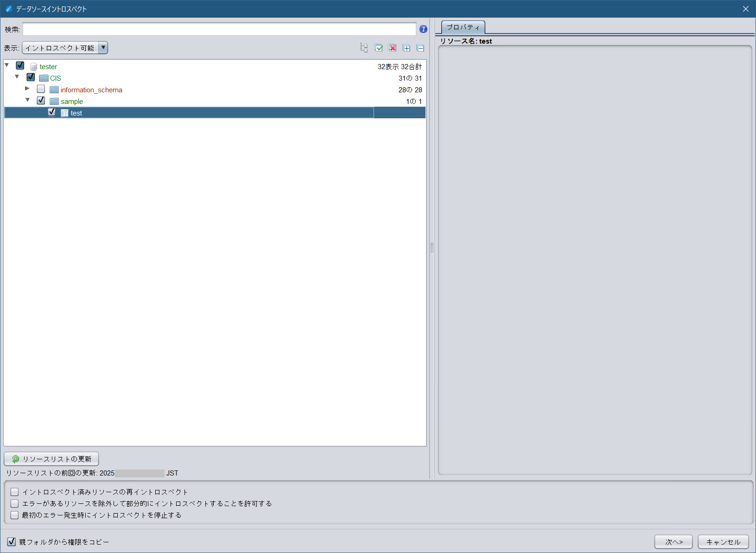The image size is (756, 553).
Task: Click the '31の 31' count for CIS
Action: pos(410,78)
